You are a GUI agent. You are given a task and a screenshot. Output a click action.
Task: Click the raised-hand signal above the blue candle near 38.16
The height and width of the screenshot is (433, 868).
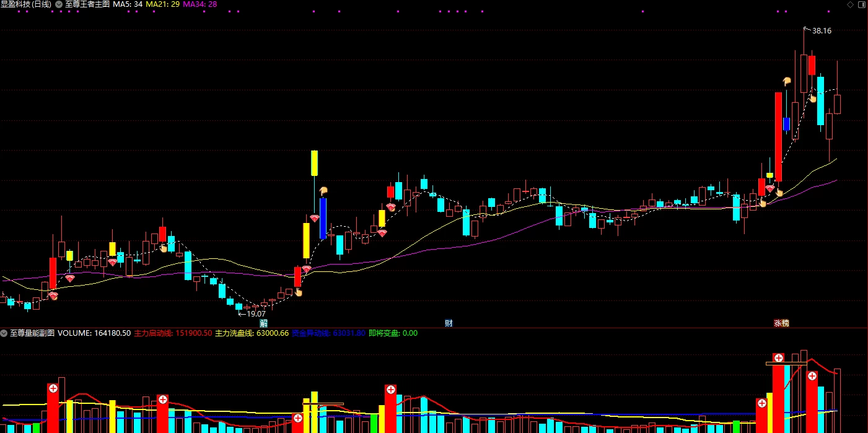[787, 81]
